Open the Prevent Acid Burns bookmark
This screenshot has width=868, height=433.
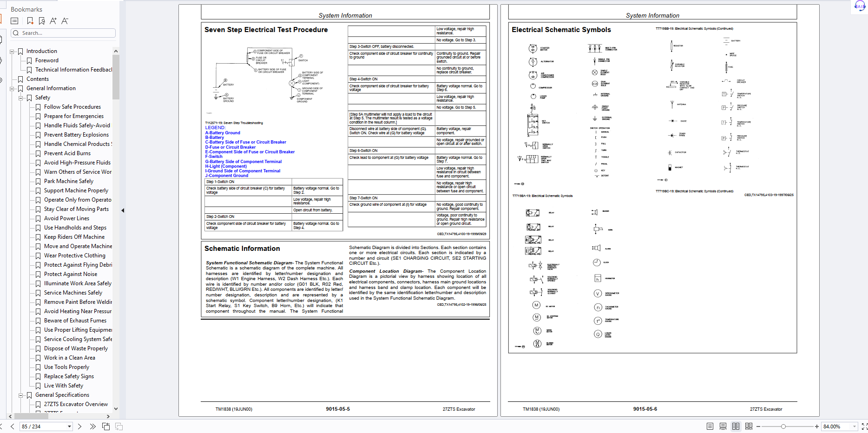(67, 153)
